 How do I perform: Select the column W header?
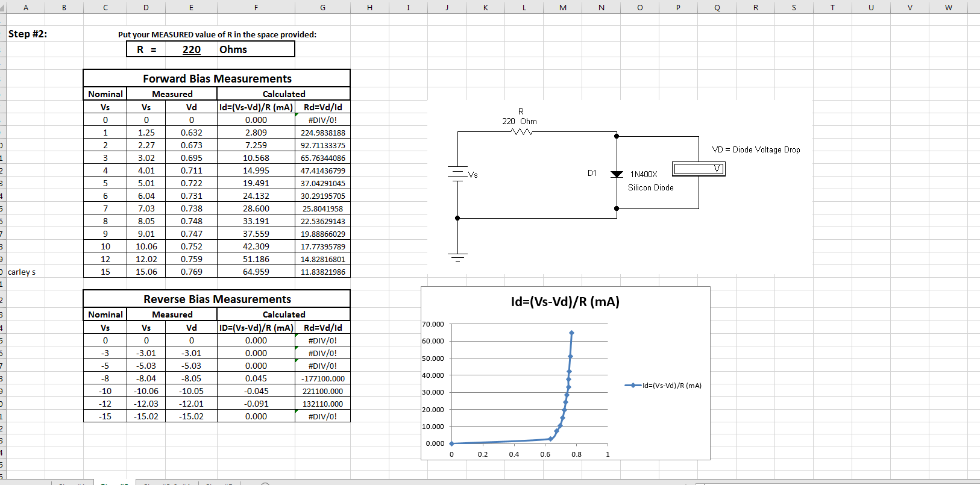click(x=949, y=7)
